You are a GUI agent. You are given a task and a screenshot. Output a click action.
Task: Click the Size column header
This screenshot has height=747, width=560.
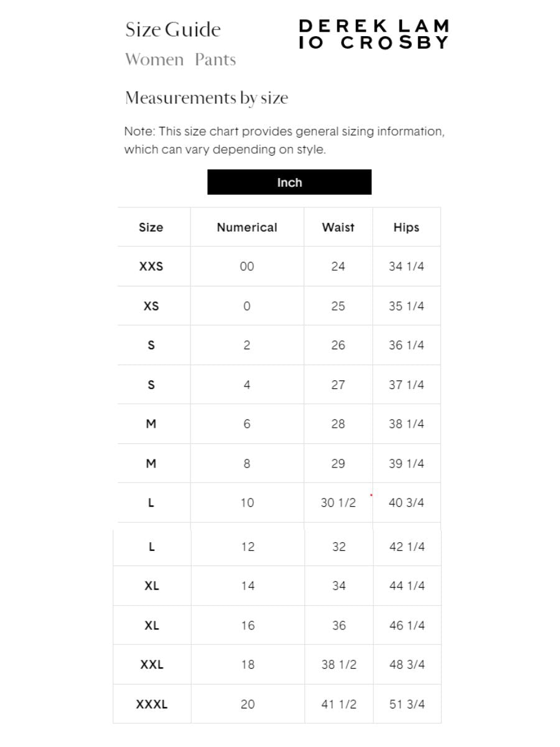coord(151,227)
